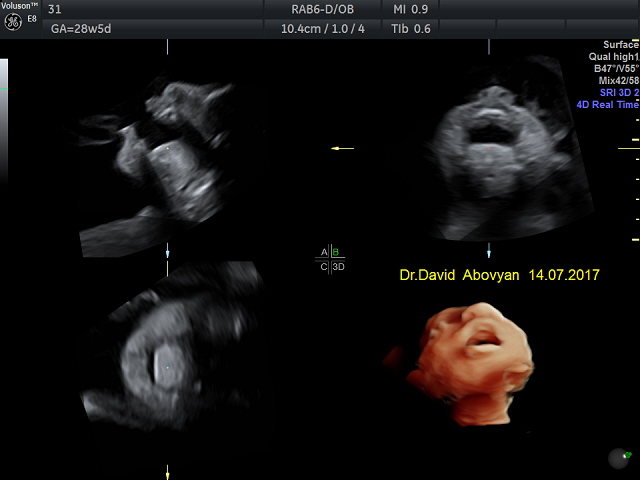Click the depth scale marker on the right edge

(x=629, y=148)
